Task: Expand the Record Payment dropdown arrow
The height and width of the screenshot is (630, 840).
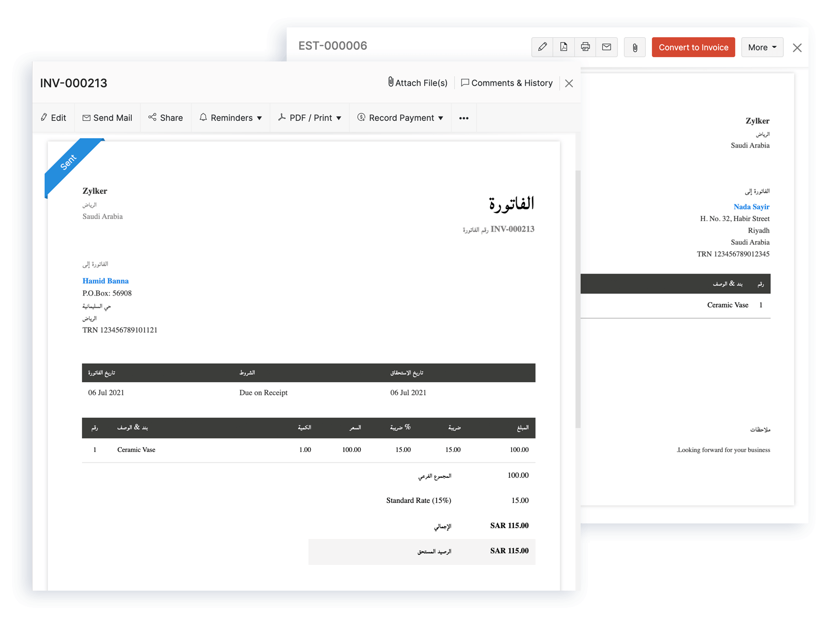Action: click(x=440, y=118)
